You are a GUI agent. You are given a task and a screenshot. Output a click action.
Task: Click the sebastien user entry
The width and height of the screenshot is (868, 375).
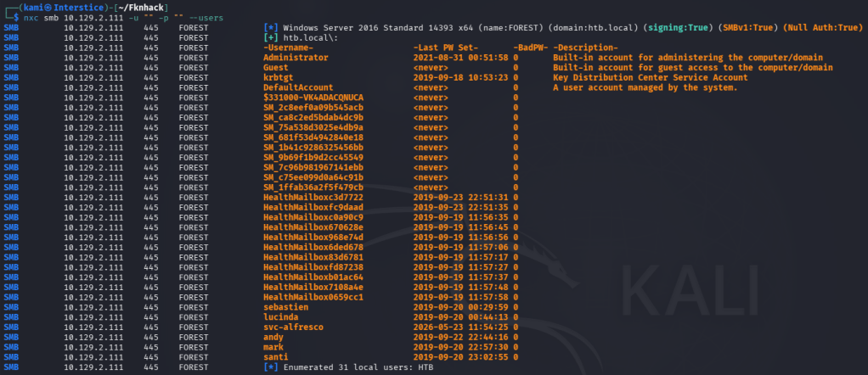pyautogui.click(x=285, y=307)
